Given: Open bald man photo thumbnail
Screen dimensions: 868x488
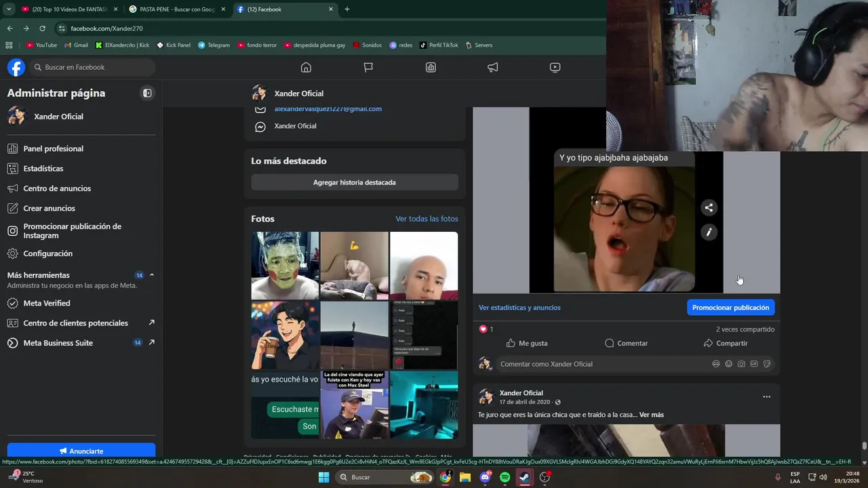Looking at the screenshot, I should [x=424, y=266].
